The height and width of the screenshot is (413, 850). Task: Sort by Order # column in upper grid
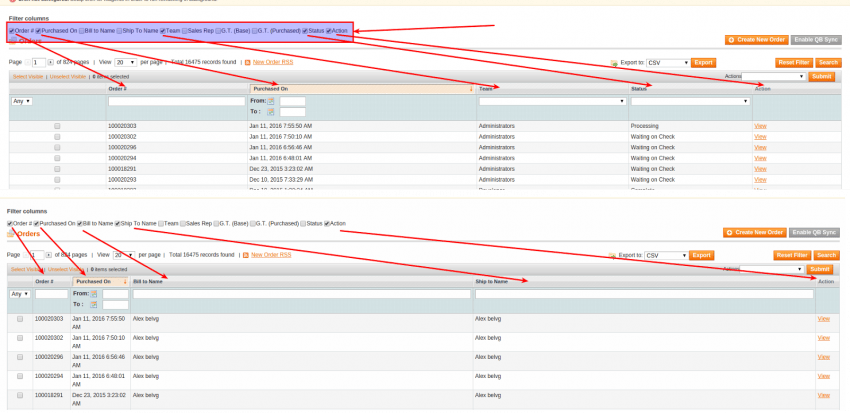(x=118, y=89)
